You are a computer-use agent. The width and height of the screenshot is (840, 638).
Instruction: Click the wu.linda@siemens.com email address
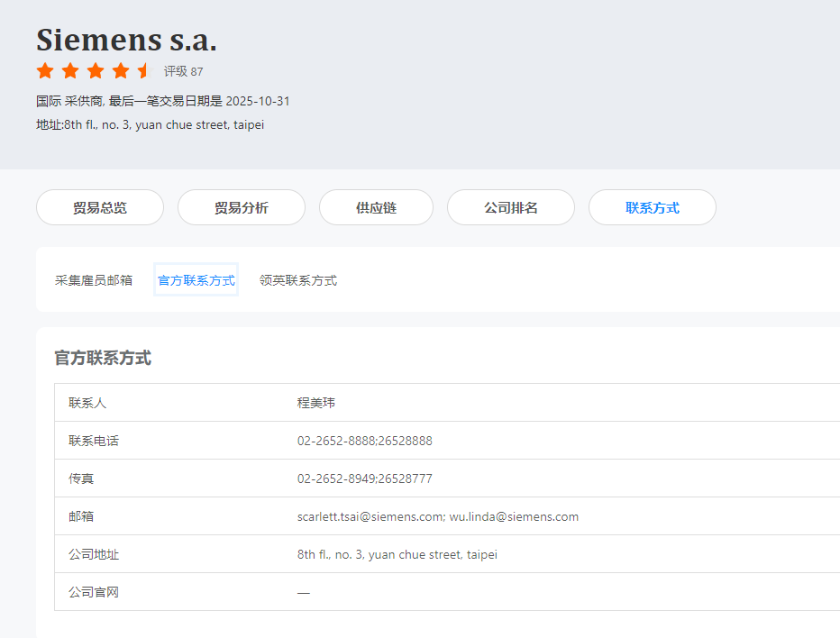coord(515,516)
